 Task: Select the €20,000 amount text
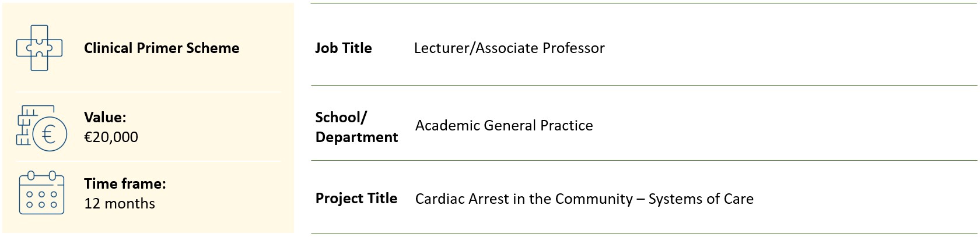point(111,137)
